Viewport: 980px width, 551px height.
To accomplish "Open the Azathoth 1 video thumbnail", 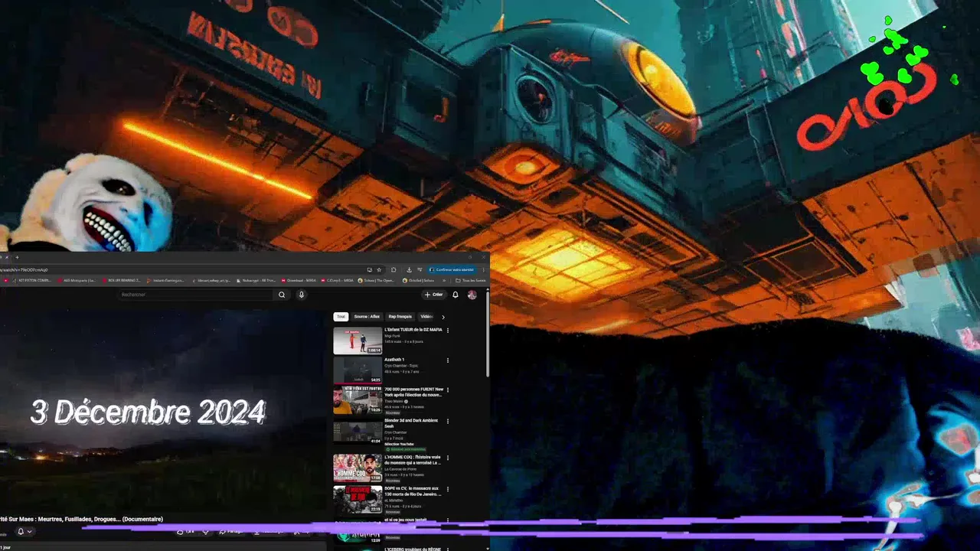I will [358, 370].
